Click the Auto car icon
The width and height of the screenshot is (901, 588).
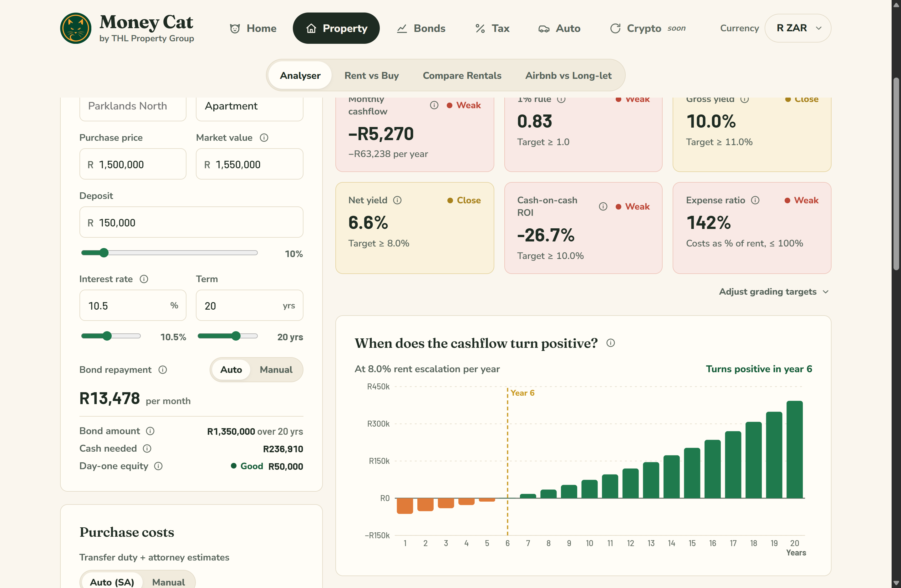tap(544, 29)
